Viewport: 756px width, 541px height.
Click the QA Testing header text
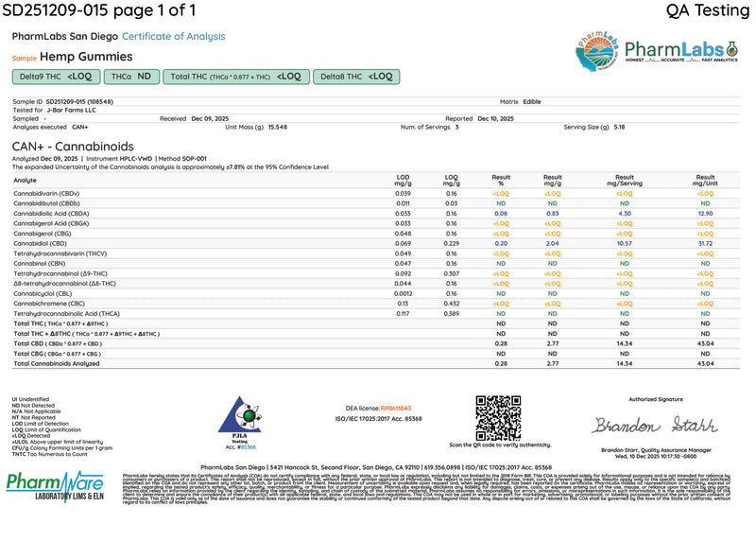click(708, 10)
